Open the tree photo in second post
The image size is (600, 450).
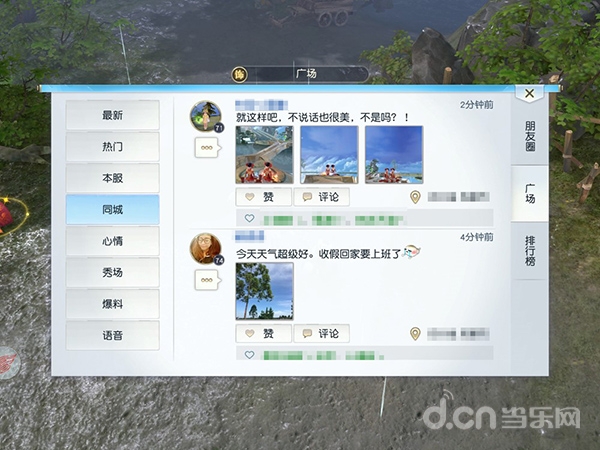pyautogui.click(x=264, y=291)
